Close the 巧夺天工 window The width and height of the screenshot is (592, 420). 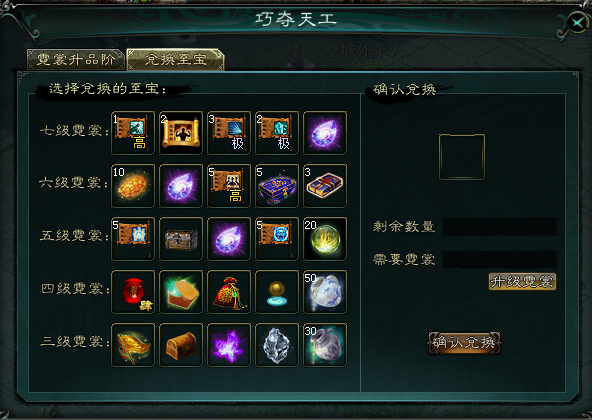point(578,23)
